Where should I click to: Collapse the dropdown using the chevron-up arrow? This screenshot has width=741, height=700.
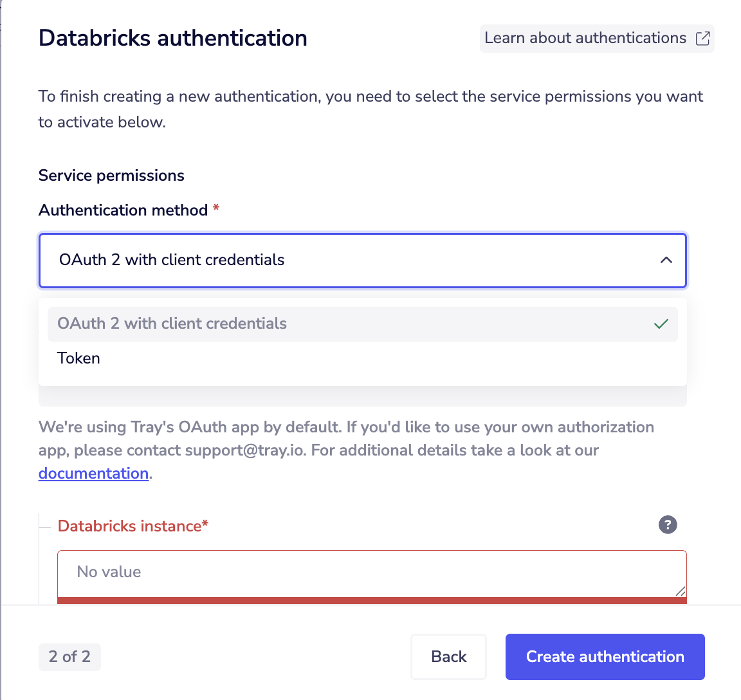666,260
